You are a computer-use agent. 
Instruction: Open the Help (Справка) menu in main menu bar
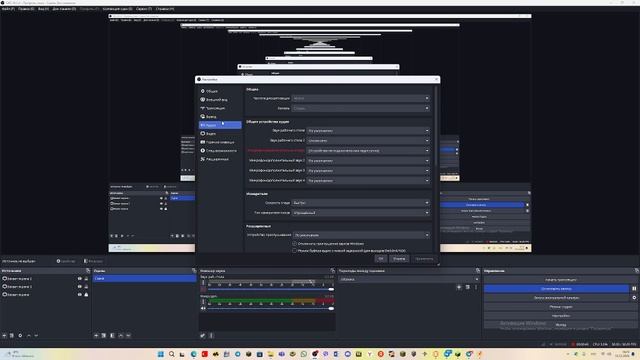(x=165, y=9)
